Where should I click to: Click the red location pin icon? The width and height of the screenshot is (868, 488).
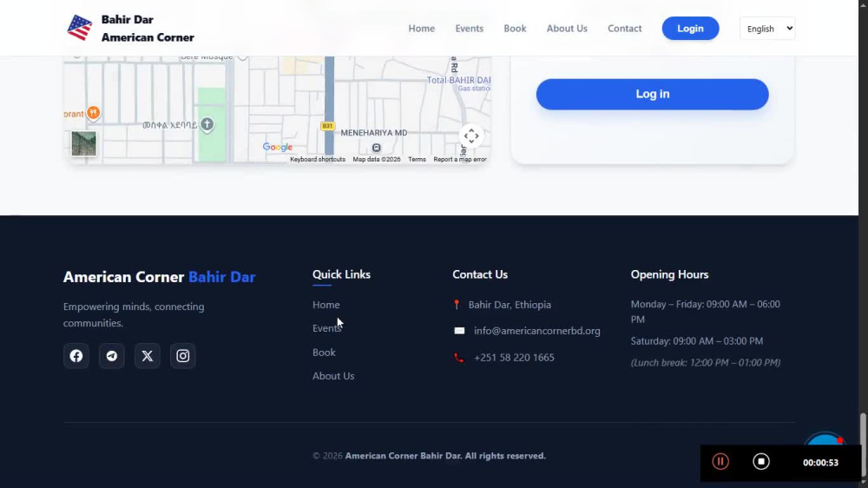coord(457,305)
